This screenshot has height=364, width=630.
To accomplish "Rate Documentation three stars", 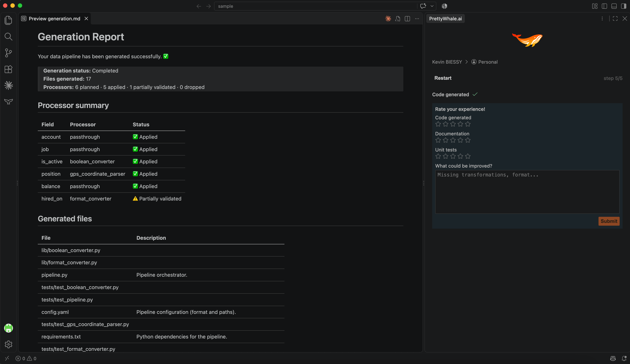I will tap(453, 140).
